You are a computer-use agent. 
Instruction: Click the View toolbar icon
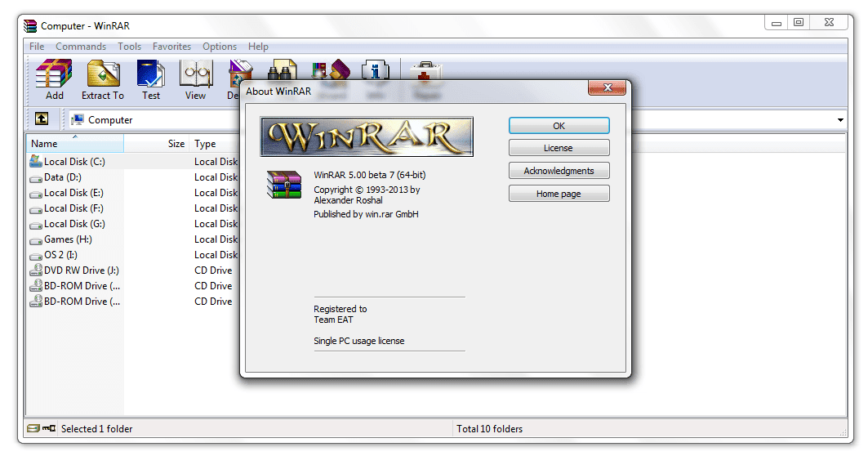pyautogui.click(x=195, y=74)
